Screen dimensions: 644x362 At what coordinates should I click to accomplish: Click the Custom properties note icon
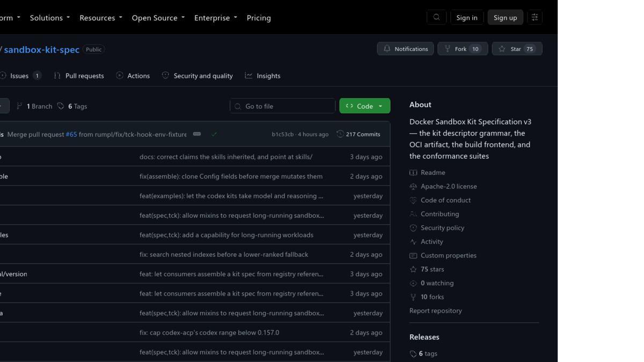pos(413,256)
